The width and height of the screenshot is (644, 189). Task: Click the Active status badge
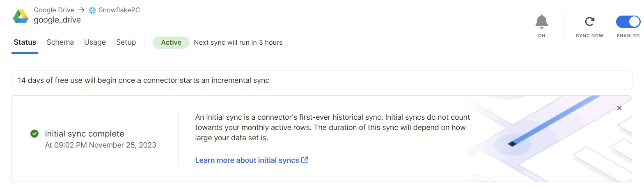[x=171, y=42]
